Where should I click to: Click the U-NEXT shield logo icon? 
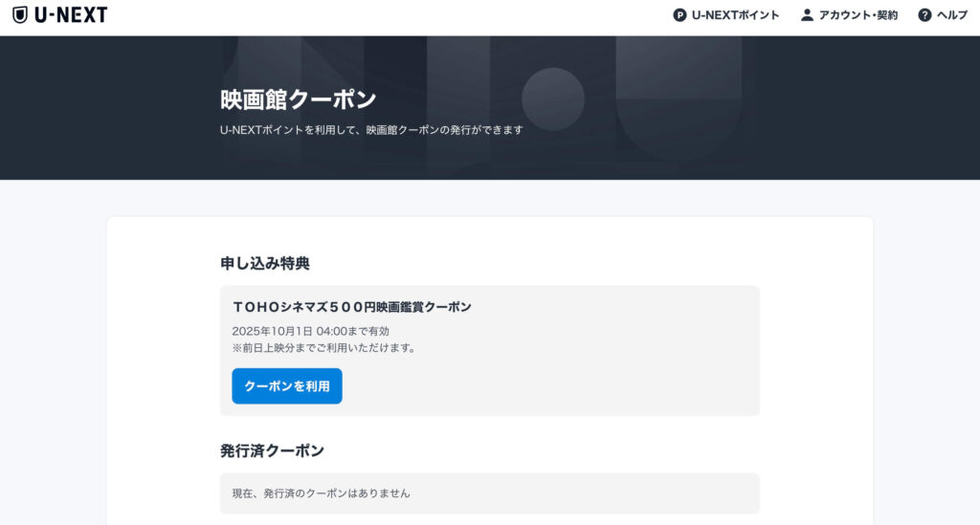tap(20, 15)
